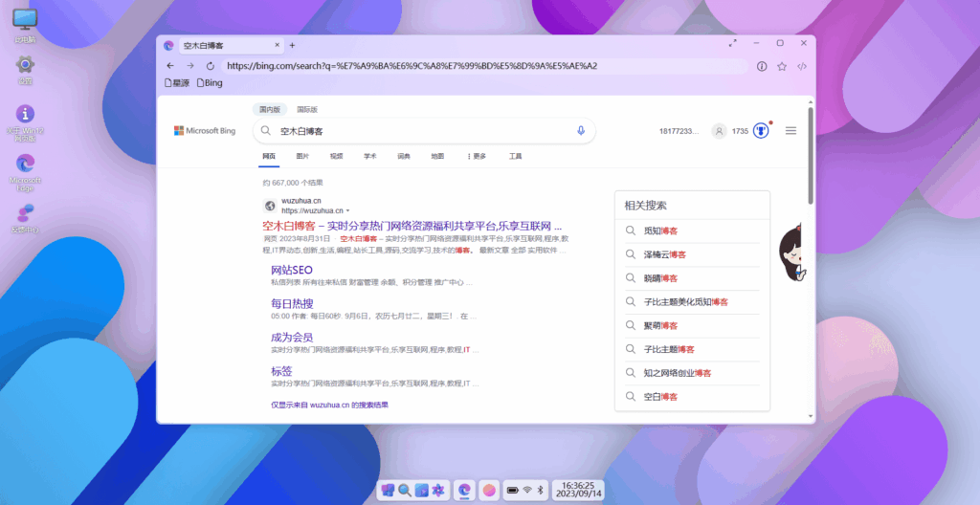
Task: Switch to the 视频 results tab
Action: [x=336, y=156]
